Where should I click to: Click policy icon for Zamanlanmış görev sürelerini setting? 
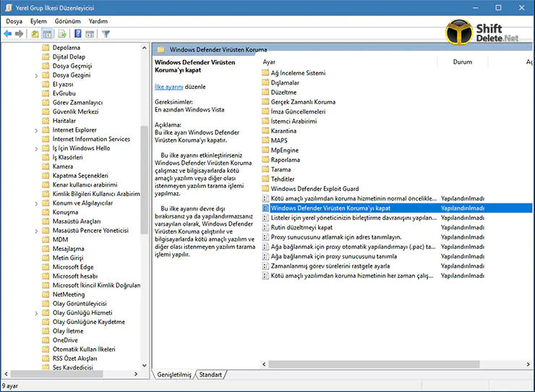[x=265, y=266]
